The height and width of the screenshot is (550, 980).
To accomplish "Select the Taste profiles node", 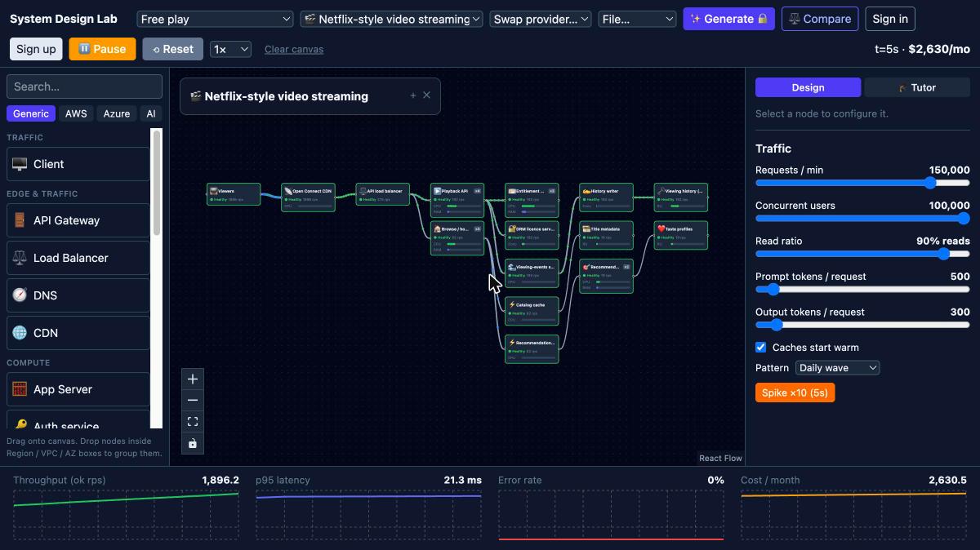I will click(x=681, y=235).
